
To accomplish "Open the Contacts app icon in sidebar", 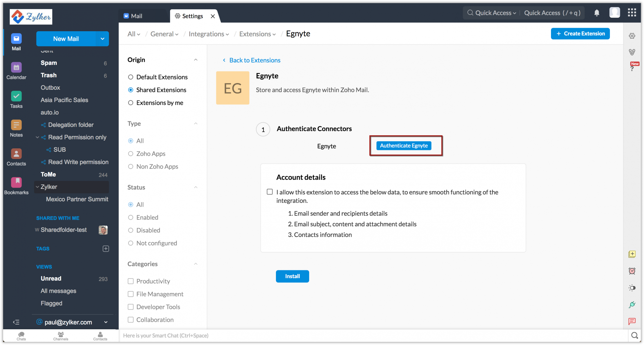I will (x=16, y=157).
